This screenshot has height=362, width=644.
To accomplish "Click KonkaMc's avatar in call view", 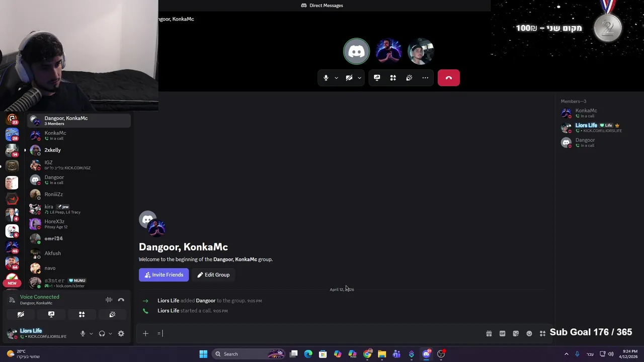I will (388, 51).
